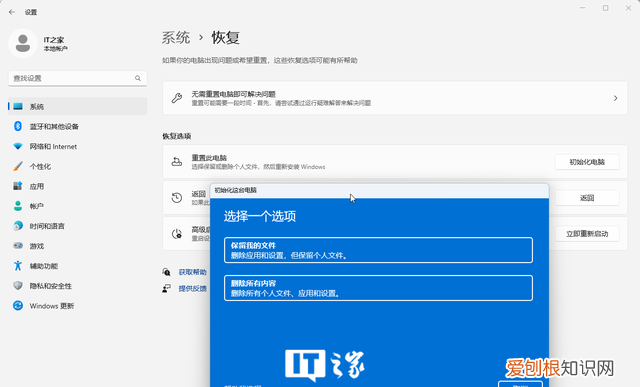Screen dimensions: 640x387
Task: Click the Bluetooth icon in the sidebar
Action: point(18,126)
